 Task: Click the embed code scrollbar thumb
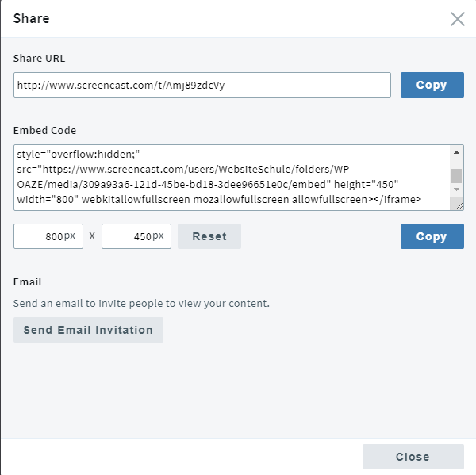point(456,175)
